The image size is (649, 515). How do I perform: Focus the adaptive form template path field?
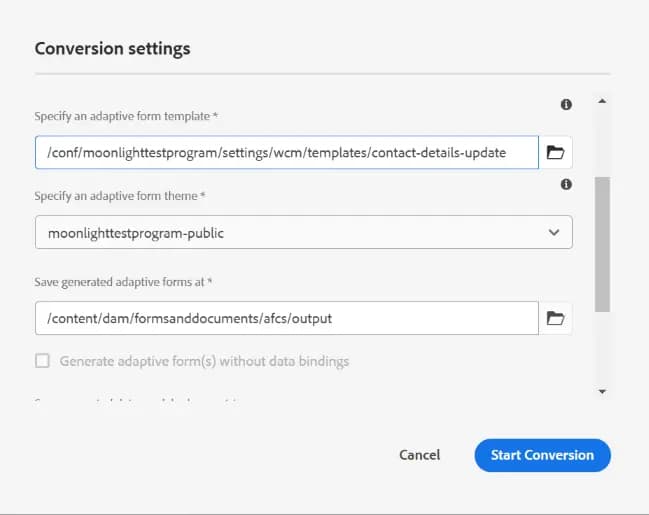pyautogui.click(x=286, y=153)
